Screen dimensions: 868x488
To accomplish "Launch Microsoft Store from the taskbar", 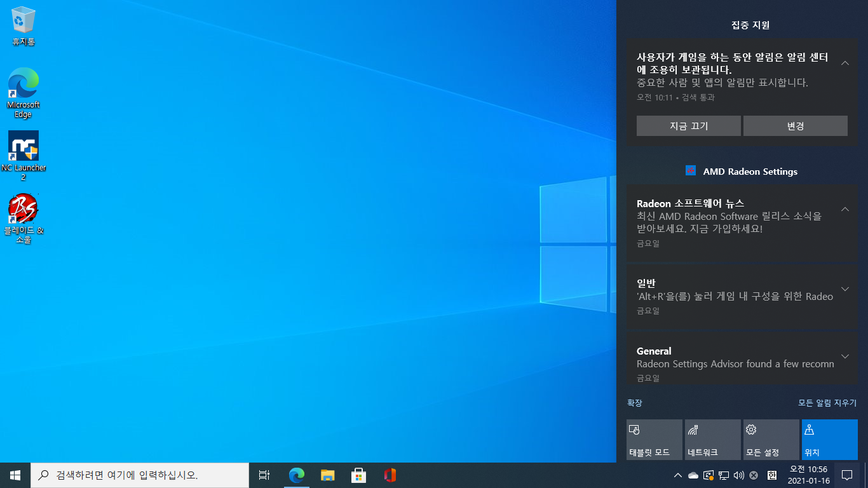I will (x=359, y=475).
